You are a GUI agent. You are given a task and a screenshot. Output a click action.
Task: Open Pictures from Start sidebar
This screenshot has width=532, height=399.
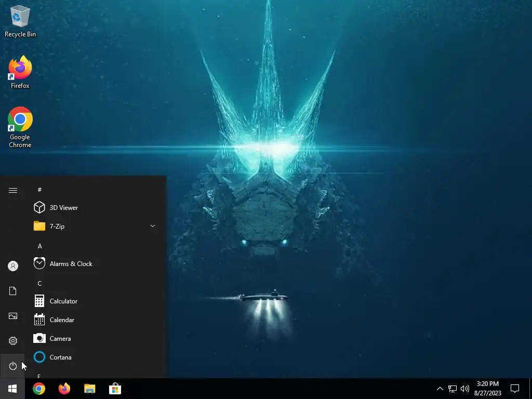pyautogui.click(x=13, y=316)
